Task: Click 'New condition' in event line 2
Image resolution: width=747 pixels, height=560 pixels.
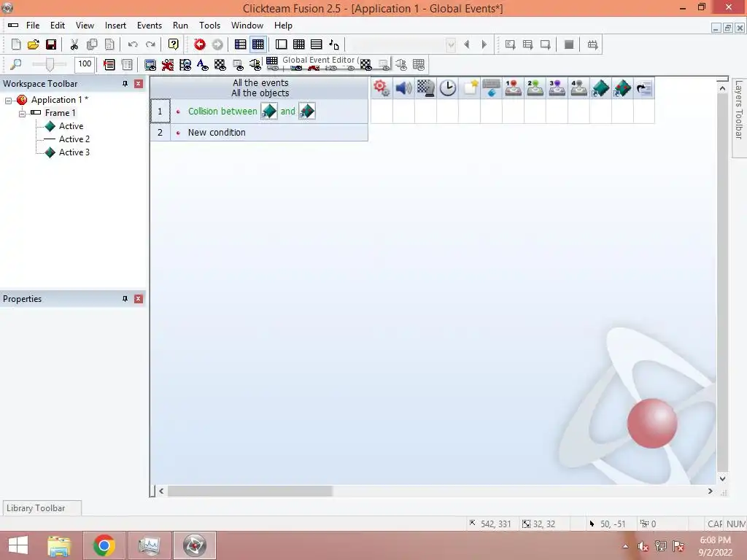Action: [217, 133]
